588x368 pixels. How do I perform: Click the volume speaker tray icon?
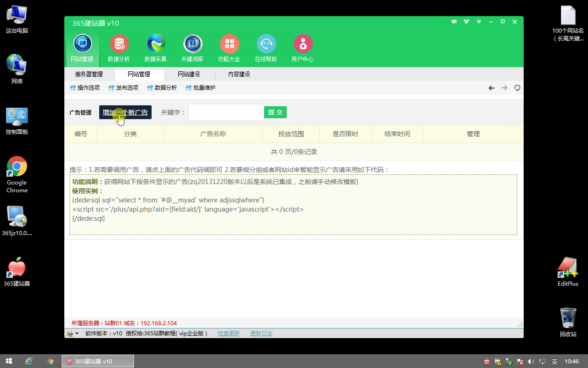point(531,362)
